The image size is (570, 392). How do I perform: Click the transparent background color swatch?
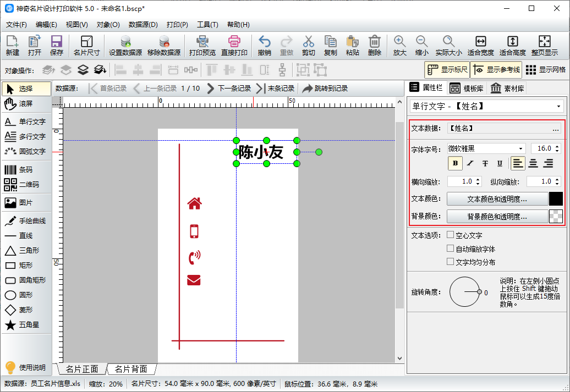point(556,217)
